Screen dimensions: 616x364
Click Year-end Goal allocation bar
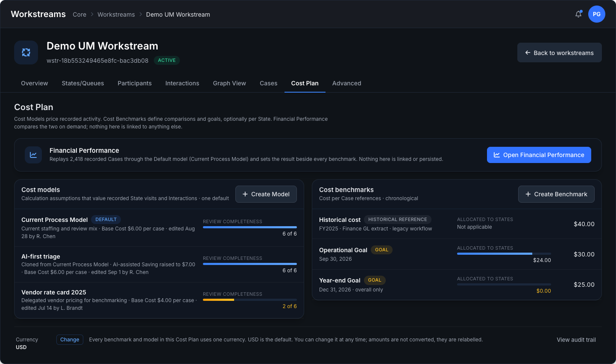(x=504, y=284)
